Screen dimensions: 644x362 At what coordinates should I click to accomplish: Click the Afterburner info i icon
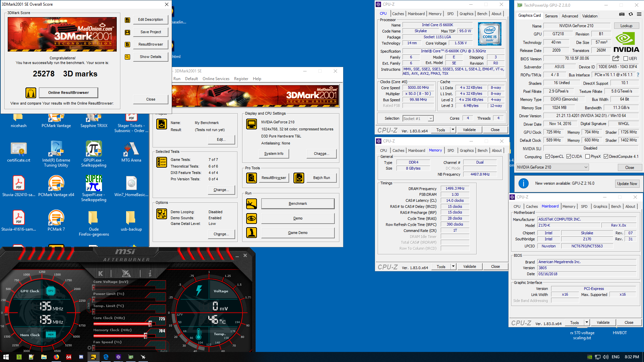150,274
